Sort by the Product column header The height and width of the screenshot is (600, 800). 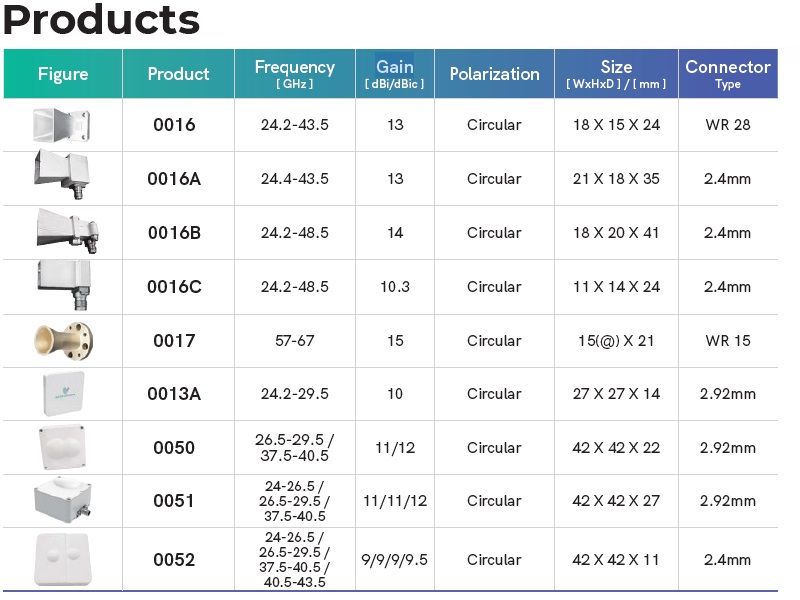click(178, 74)
